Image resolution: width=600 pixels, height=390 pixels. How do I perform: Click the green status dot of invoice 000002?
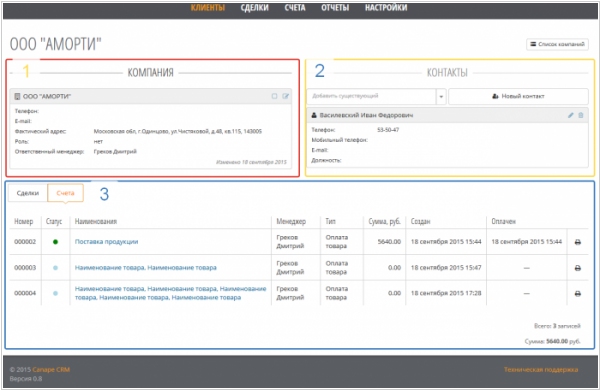pos(55,242)
